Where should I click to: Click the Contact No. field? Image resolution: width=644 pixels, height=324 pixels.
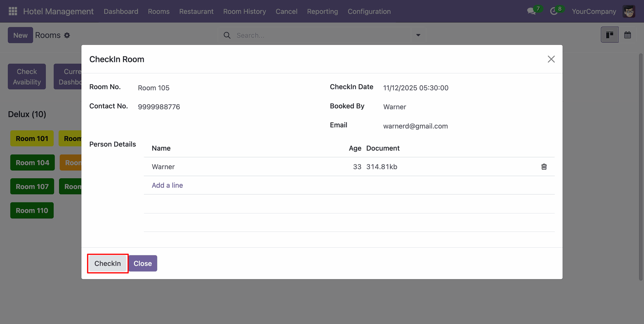pyautogui.click(x=159, y=107)
